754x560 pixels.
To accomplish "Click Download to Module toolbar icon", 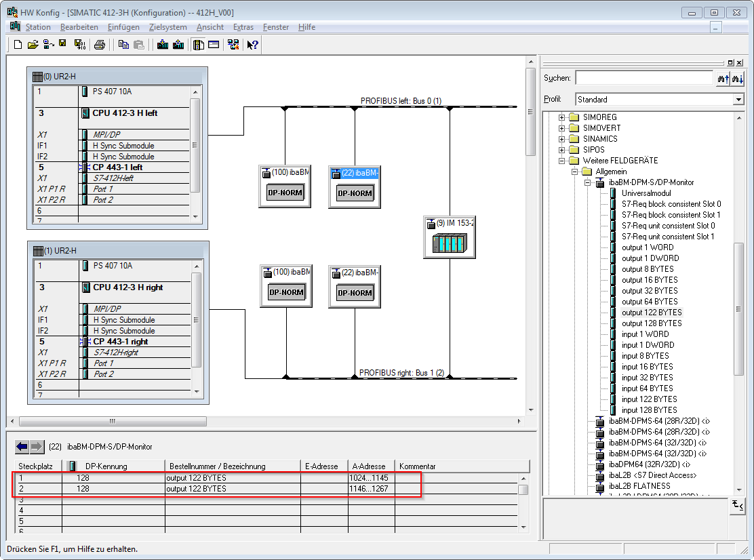I will (163, 45).
